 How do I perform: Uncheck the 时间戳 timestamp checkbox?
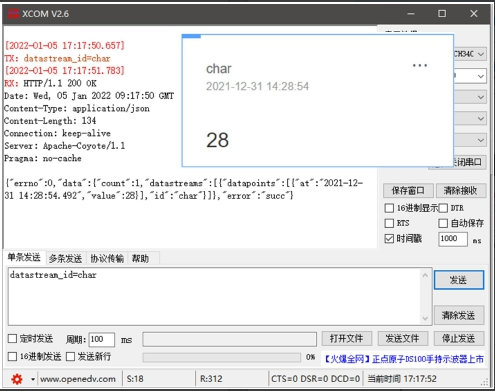(x=389, y=238)
